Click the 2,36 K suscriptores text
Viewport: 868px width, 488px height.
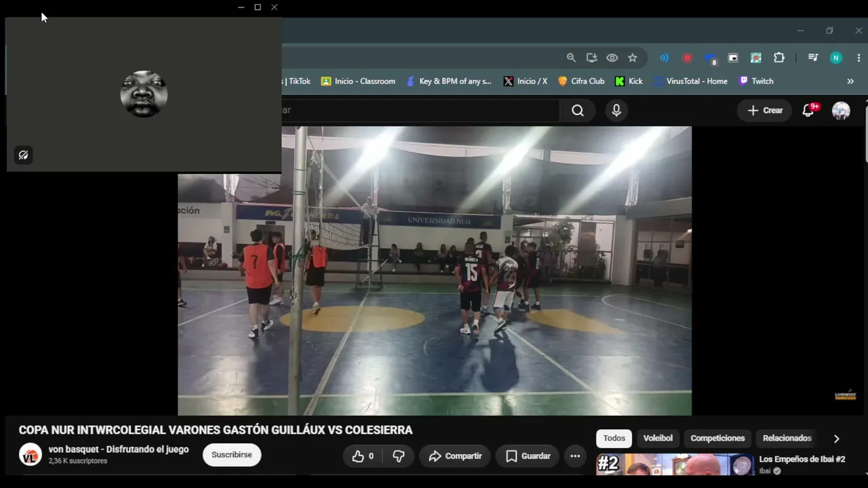(78, 461)
